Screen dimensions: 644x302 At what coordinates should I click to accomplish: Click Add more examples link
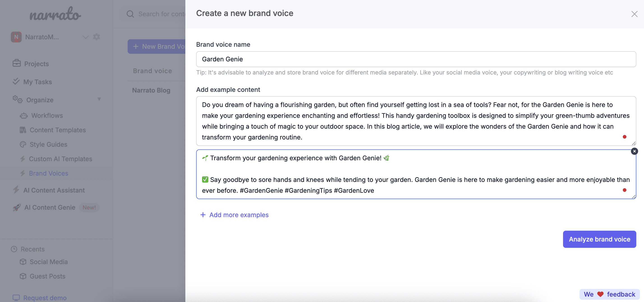239,215
